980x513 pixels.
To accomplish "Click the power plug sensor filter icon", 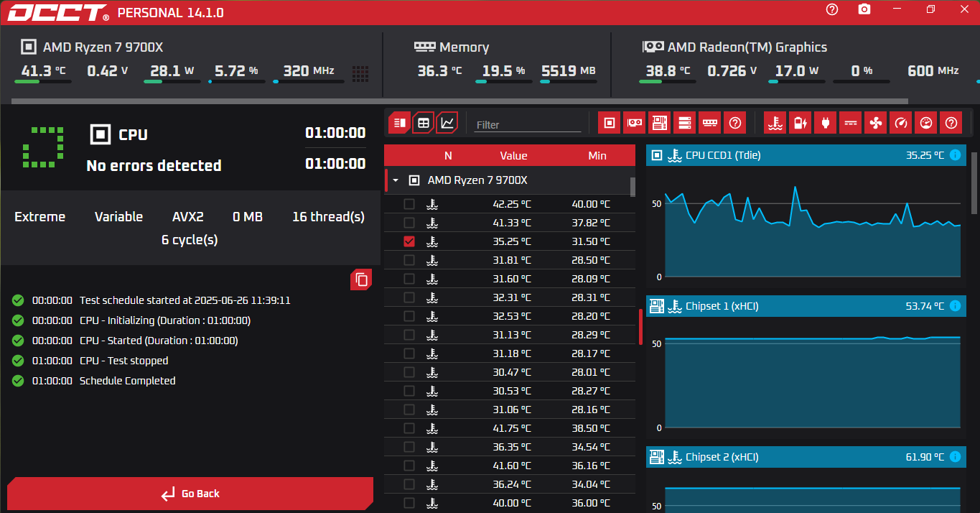I will click(825, 123).
